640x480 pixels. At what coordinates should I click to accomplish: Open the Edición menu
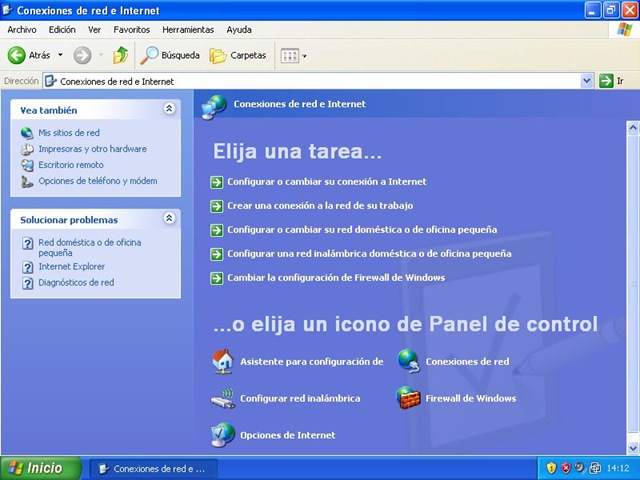(x=62, y=30)
